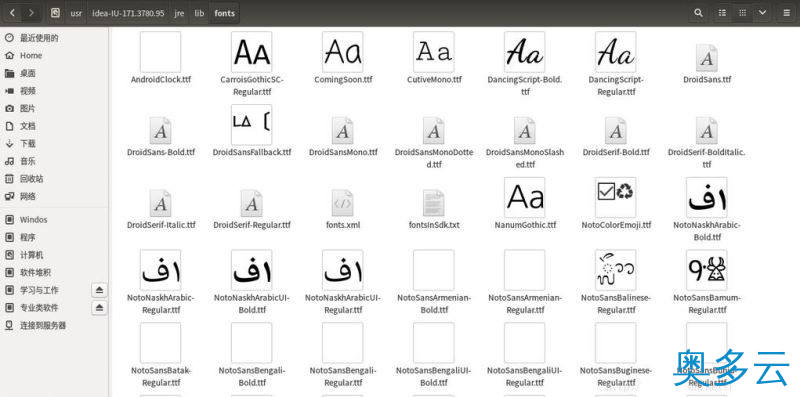Select DroidSans.ttf file icon
Viewport: 800px width, 397px height.
(x=707, y=58)
